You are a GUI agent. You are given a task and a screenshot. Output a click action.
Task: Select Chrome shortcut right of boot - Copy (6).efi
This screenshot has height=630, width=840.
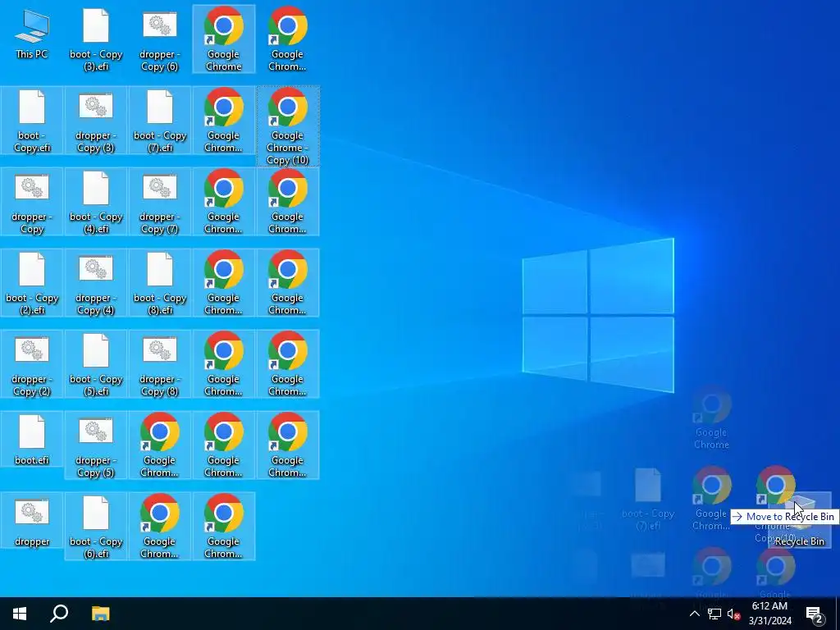pyautogui.click(x=160, y=527)
